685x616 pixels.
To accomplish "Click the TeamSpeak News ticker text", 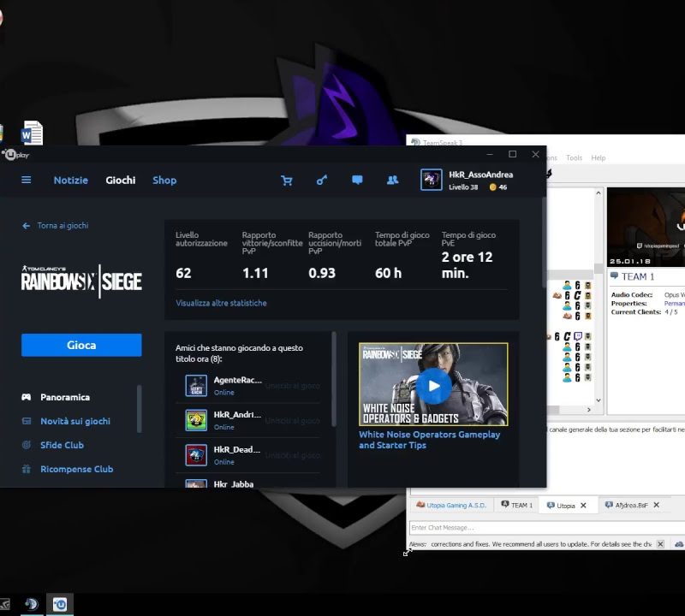I will 541,544.
